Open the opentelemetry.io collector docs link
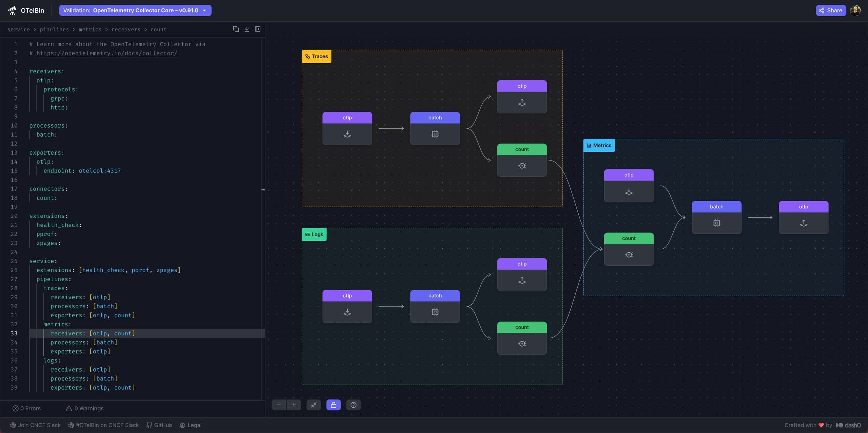868x433 pixels. [107, 53]
